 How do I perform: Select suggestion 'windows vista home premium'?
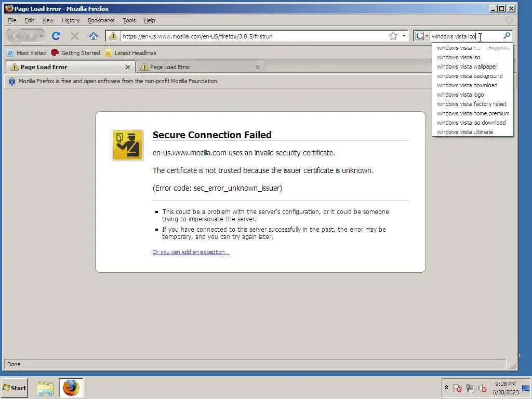tap(472, 113)
